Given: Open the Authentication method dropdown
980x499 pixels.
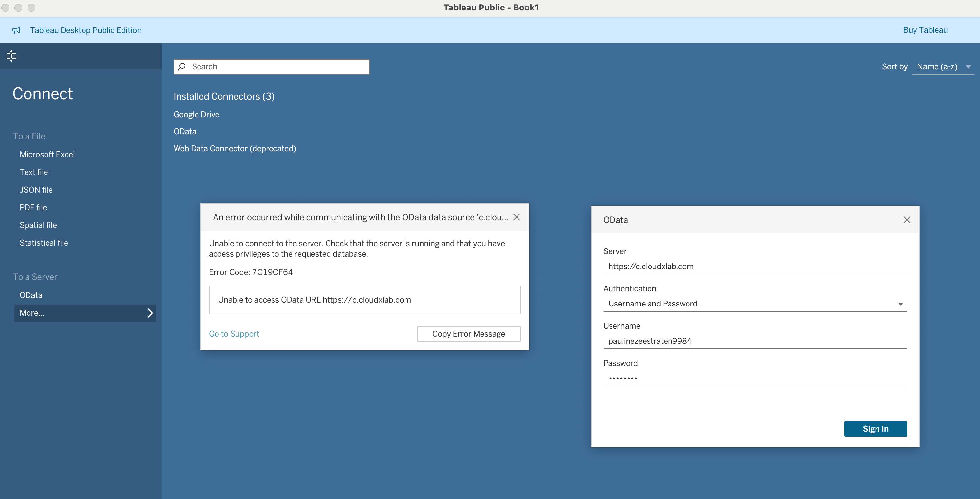Looking at the screenshot, I should tap(755, 304).
